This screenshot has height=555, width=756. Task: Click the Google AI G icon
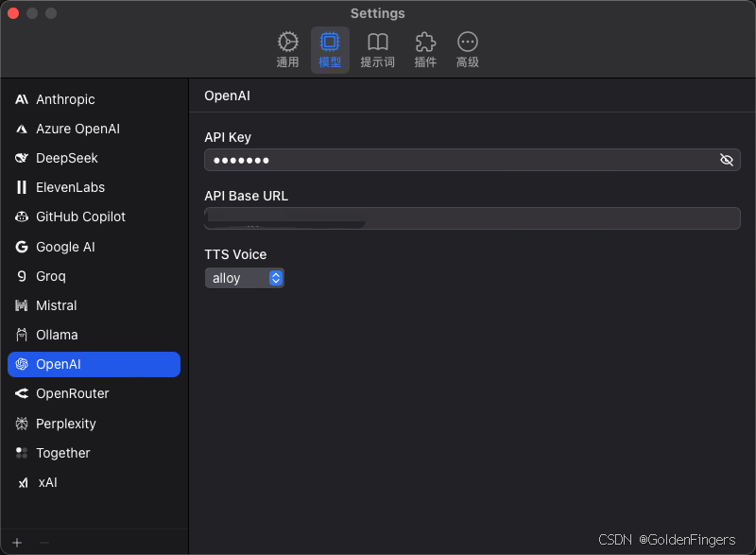pyautogui.click(x=22, y=247)
